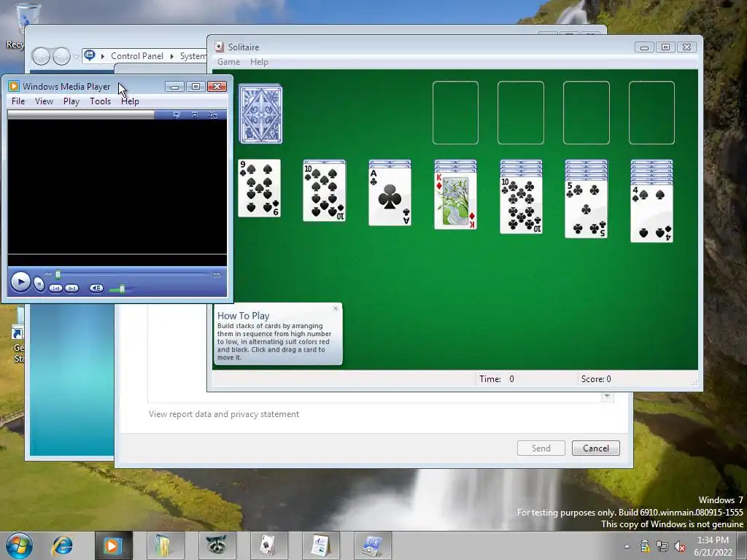Open the View menu in Windows Media Player
Image resolution: width=747 pixels, height=560 pixels.
pyautogui.click(x=44, y=101)
